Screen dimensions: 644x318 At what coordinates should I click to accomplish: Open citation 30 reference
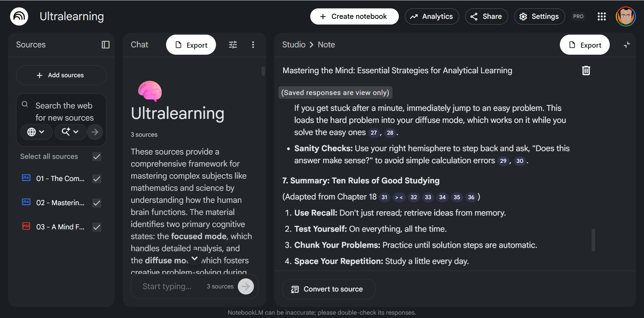(520, 161)
